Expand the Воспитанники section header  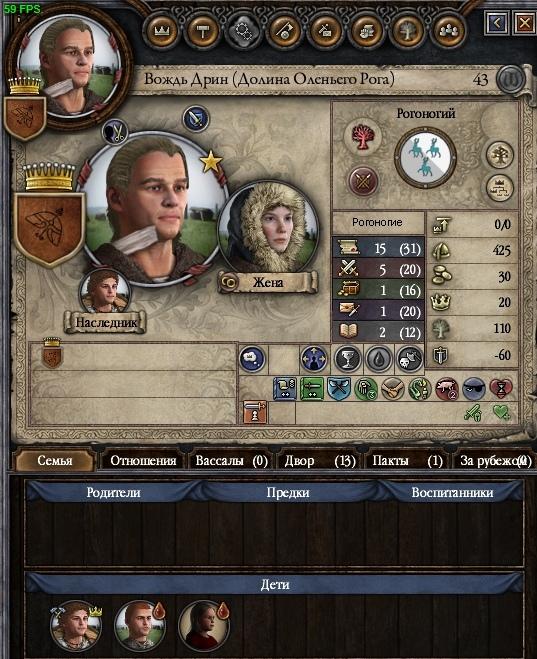click(x=452, y=492)
